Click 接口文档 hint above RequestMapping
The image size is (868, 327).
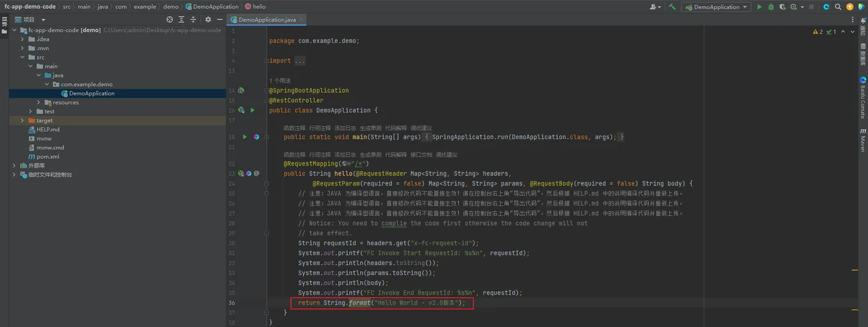pos(421,155)
